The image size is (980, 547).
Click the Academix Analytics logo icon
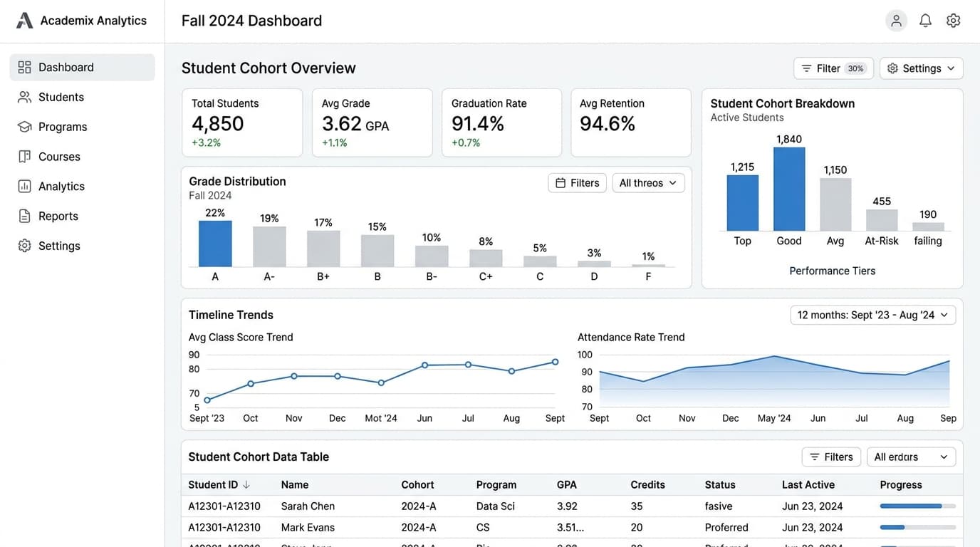point(25,21)
